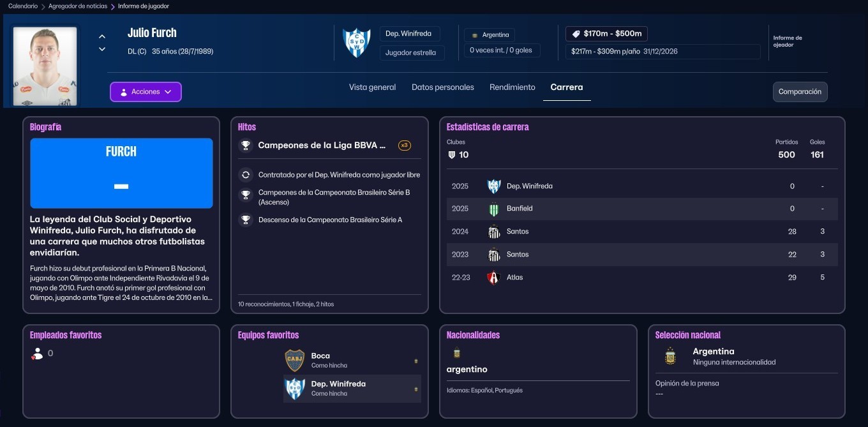Viewport: 868px width, 427px height.
Task: Select the Datos personales tab
Action: click(x=442, y=87)
